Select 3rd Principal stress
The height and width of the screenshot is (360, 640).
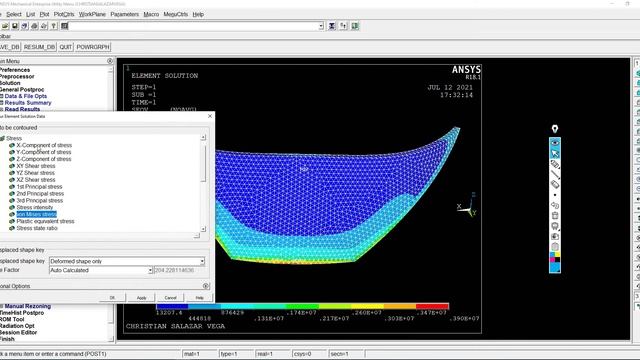40,201
